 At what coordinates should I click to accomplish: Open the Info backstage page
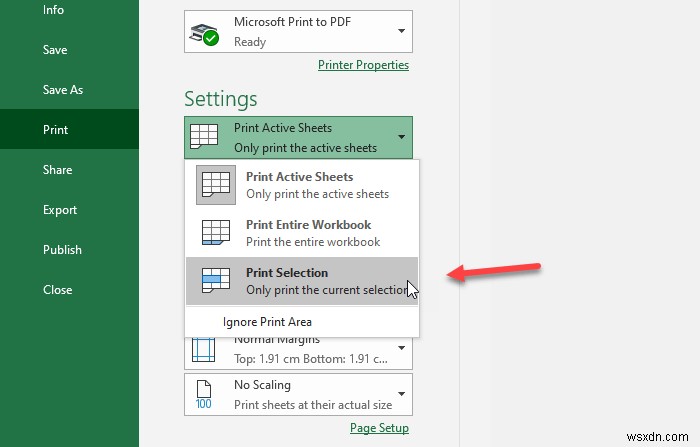[x=54, y=10]
